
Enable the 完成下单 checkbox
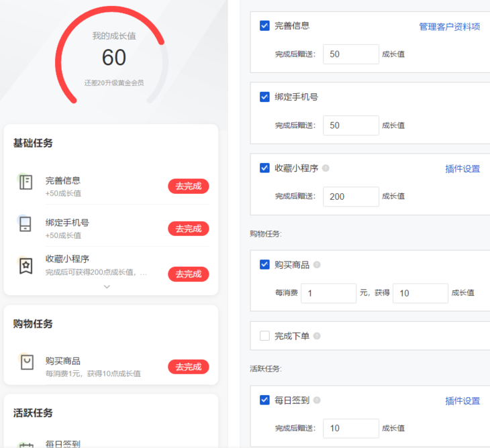coord(264,336)
